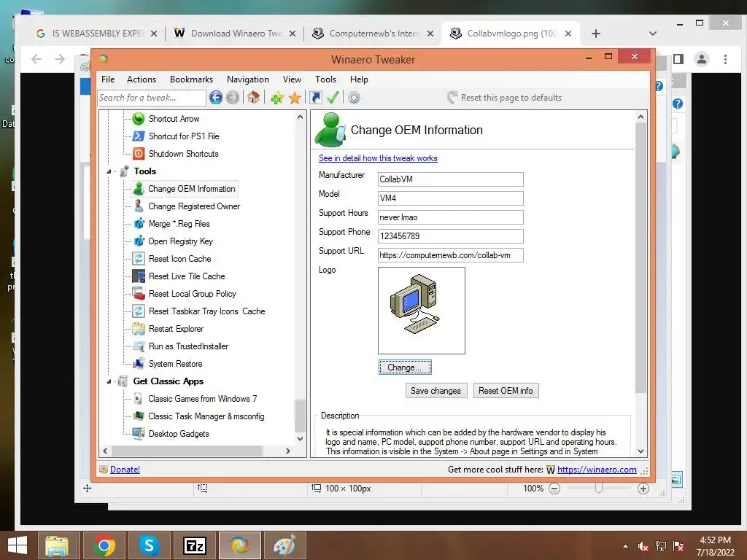The height and width of the screenshot is (560, 747).
Task: Open Skype from the taskbar
Action: click(149, 545)
